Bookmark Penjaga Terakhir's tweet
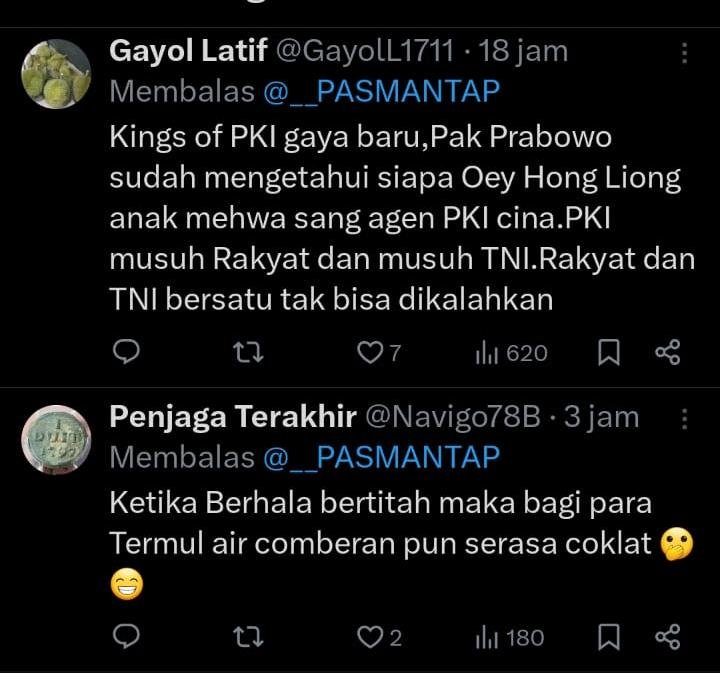720x673 pixels. coord(608,638)
